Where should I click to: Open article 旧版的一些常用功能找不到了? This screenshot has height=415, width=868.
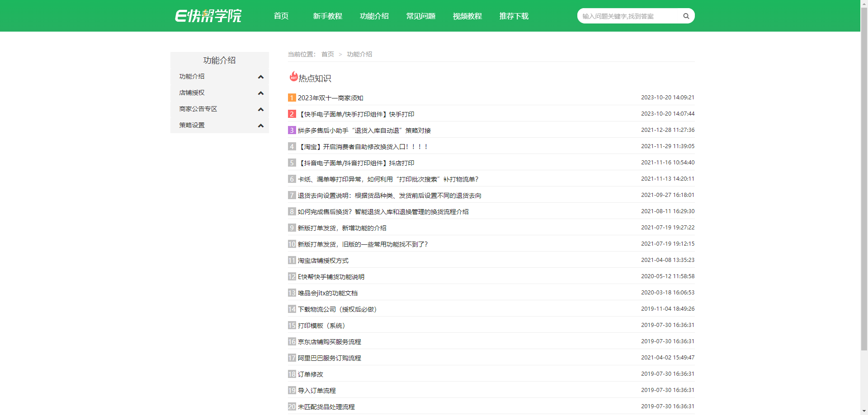(363, 244)
